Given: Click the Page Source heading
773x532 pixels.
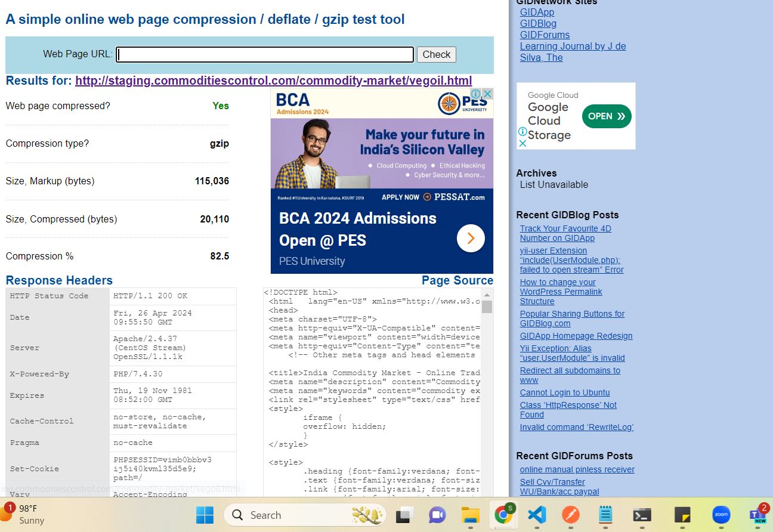Looking at the screenshot, I should click(457, 280).
